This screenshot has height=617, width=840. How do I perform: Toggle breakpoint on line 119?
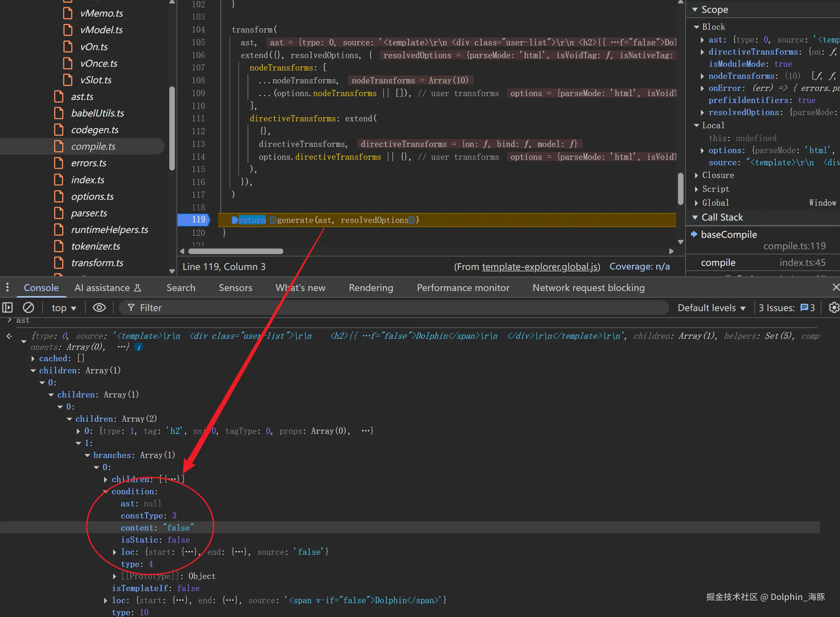(x=198, y=219)
